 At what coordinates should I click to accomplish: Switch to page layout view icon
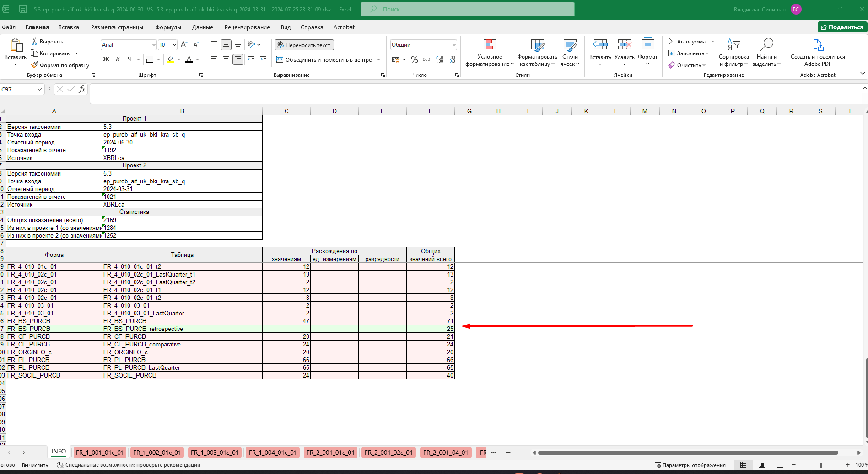pyautogui.click(x=761, y=465)
